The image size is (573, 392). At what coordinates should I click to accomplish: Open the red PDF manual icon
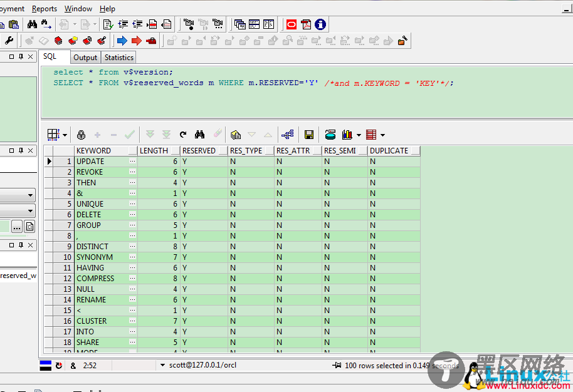[306, 24]
